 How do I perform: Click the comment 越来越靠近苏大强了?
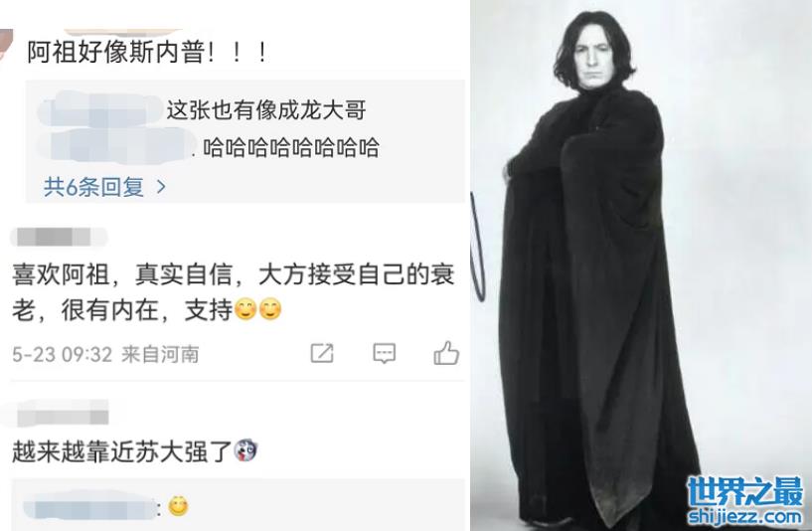click(134, 451)
